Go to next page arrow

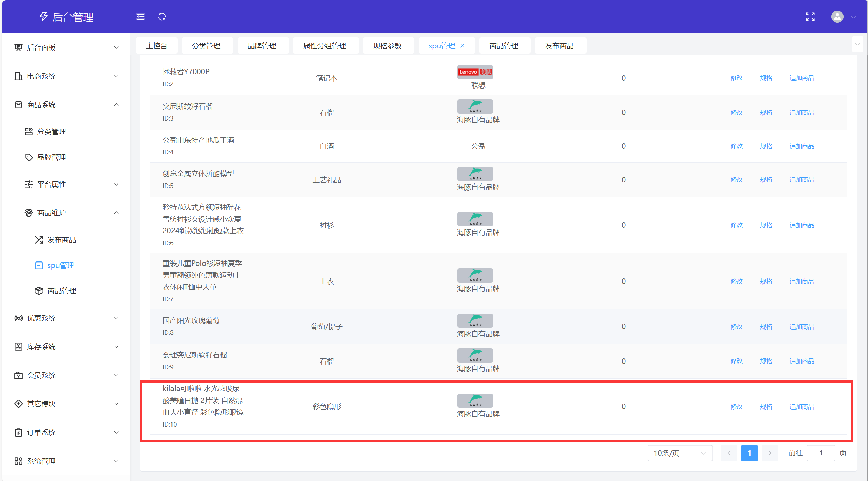pos(770,453)
